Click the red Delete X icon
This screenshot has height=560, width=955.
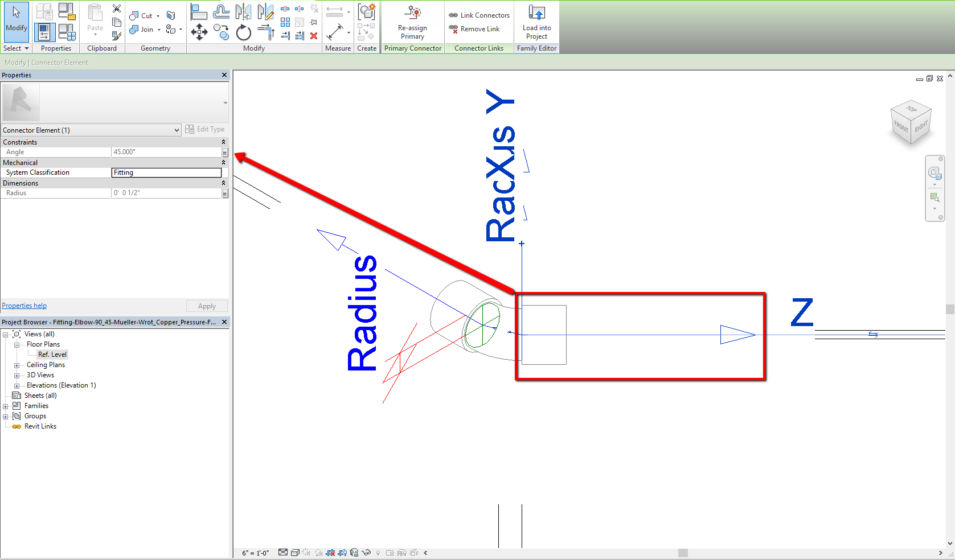[314, 36]
